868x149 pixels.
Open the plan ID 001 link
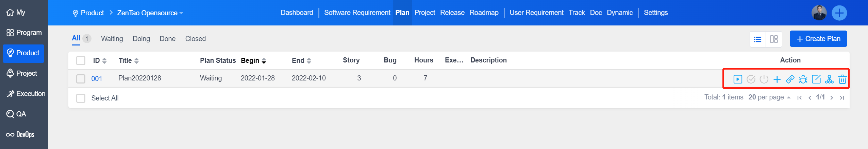point(97,79)
